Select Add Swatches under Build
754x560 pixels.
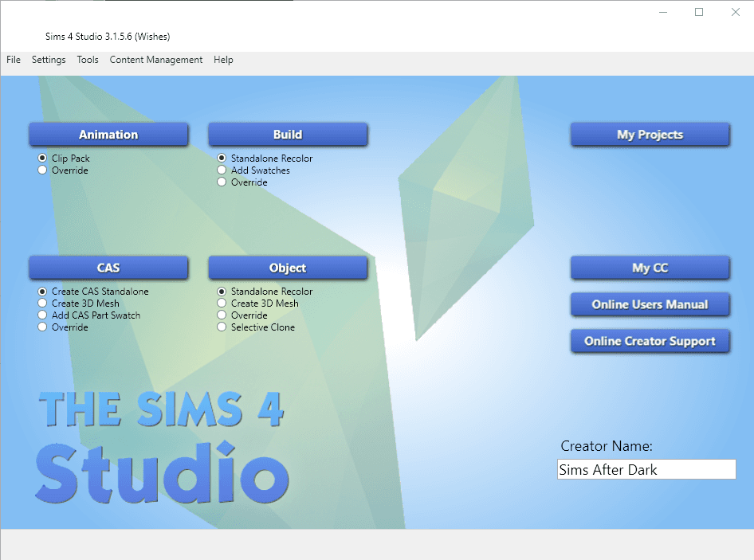click(x=221, y=170)
